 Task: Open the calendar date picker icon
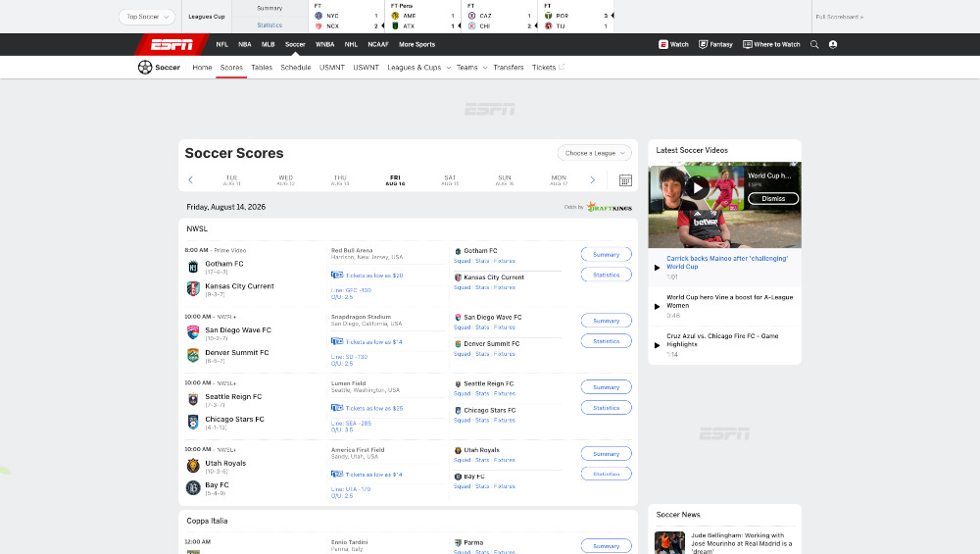pos(625,180)
